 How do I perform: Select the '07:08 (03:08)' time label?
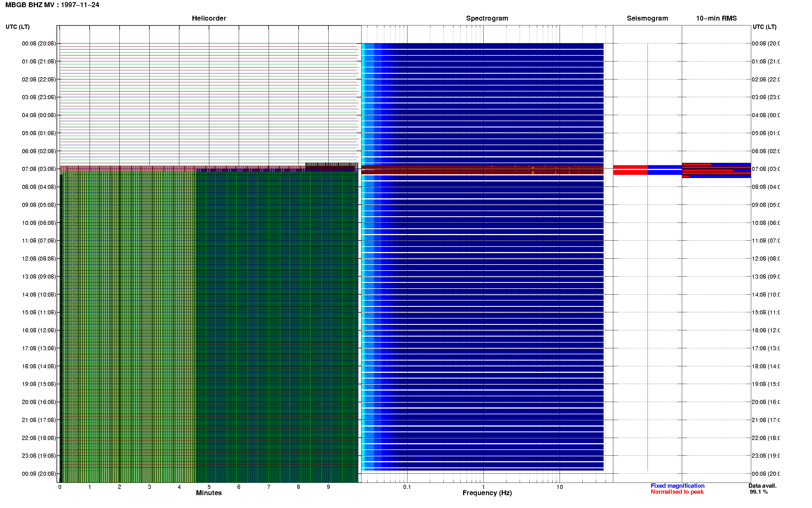pyautogui.click(x=39, y=169)
